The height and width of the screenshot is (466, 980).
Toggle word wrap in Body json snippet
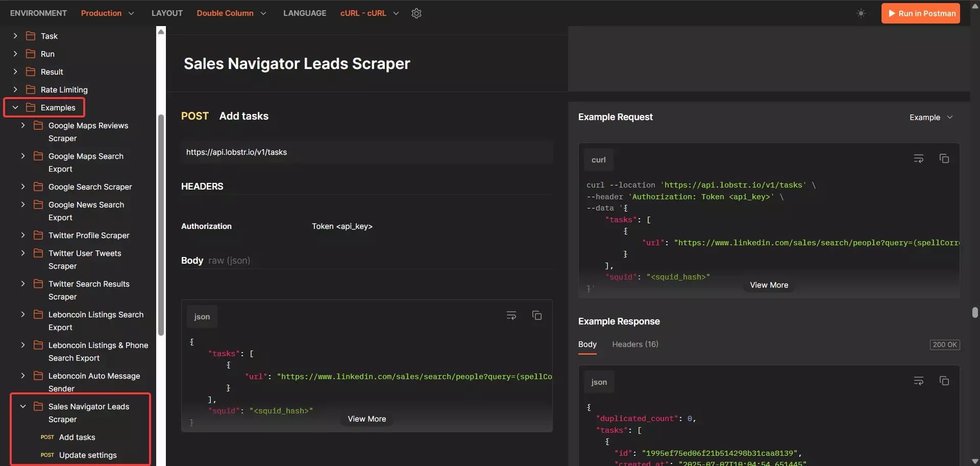point(511,316)
